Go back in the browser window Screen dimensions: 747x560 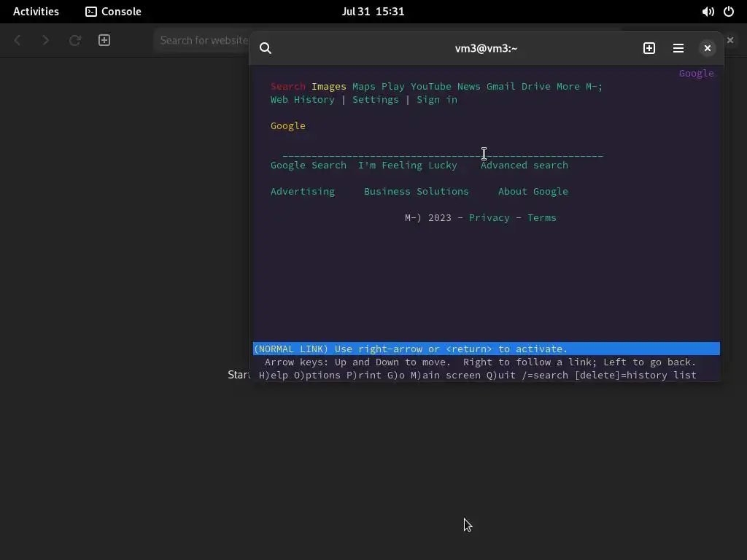[x=18, y=41]
